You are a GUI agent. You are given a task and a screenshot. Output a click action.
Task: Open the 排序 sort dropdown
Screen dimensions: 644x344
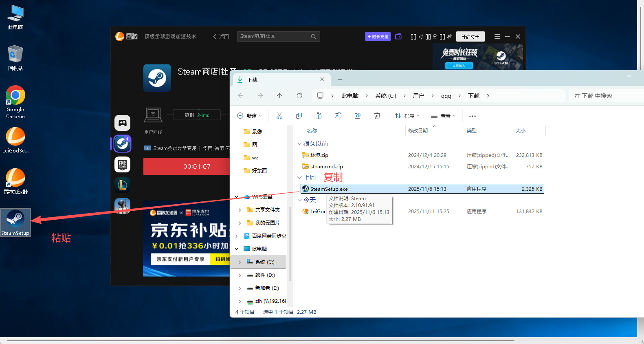click(x=407, y=116)
